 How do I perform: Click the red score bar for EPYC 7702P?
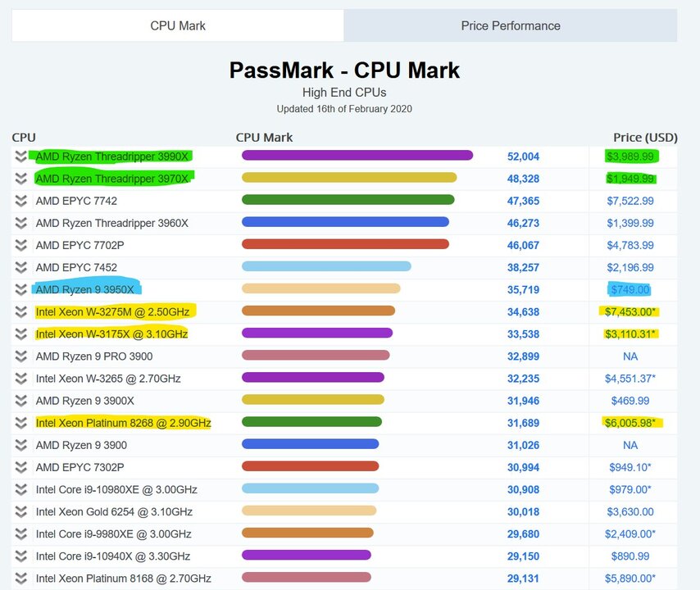(x=345, y=244)
